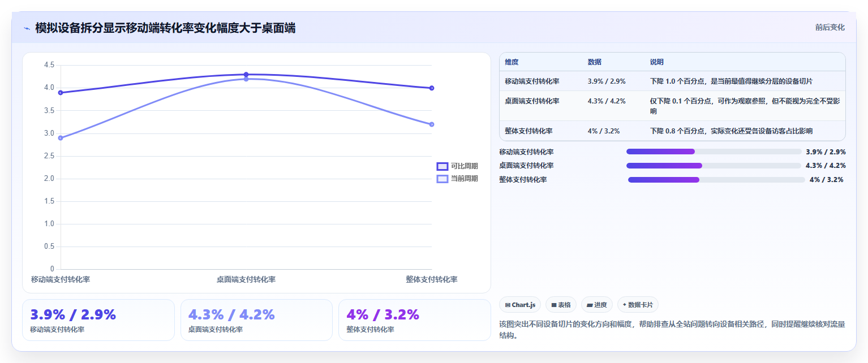Click the 3.9 point for 移动端 on 可比周期 line
868x363 pixels.
[x=61, y=93]
